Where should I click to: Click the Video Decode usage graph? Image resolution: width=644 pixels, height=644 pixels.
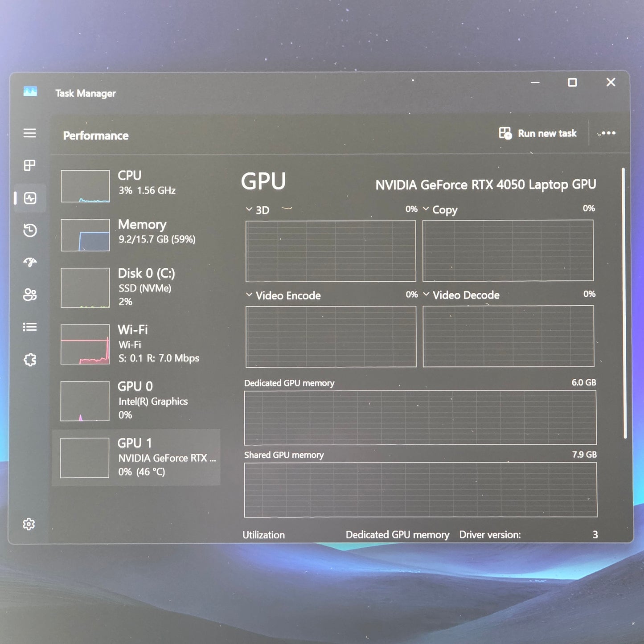pos(509,336)
